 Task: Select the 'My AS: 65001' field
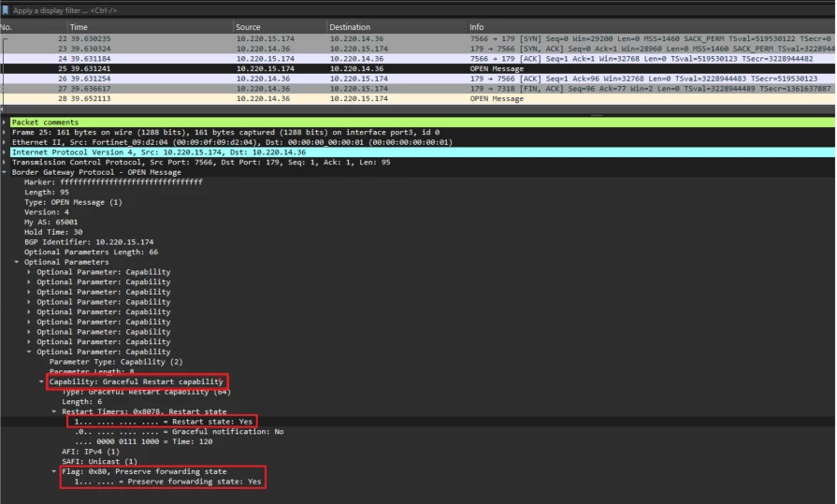tap(51, 223)
